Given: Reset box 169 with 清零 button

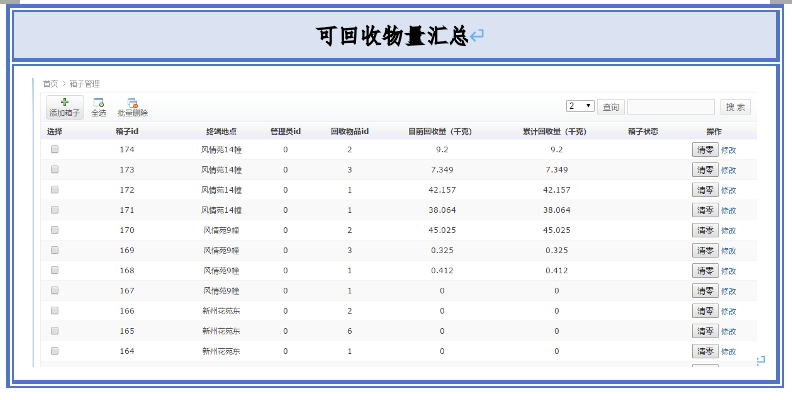Looking at the screenshot, I should (705, 251).
